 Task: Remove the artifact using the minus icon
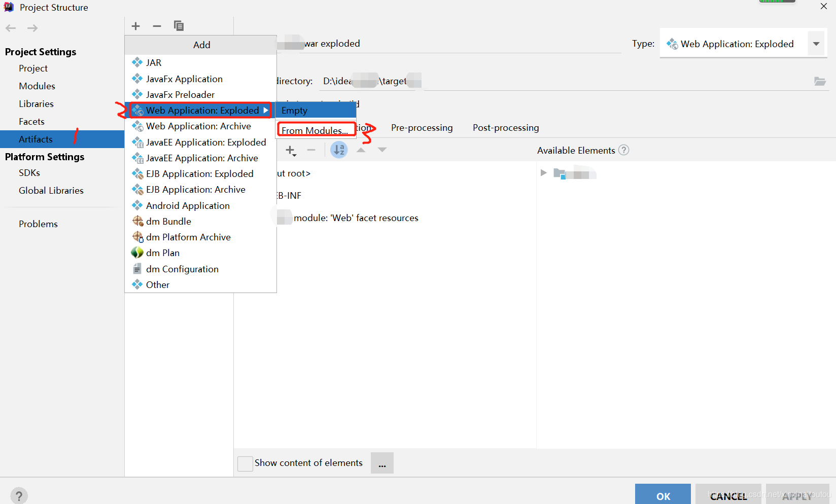[x=156, y=26]
